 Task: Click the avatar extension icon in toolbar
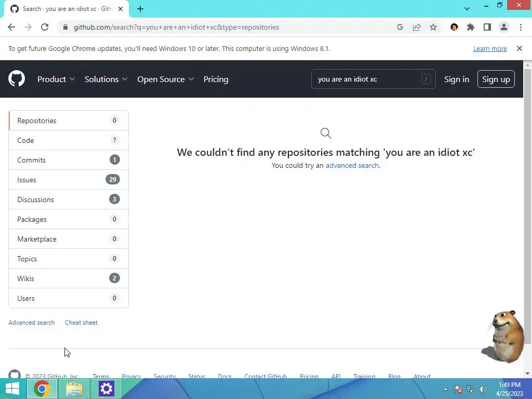454,27
